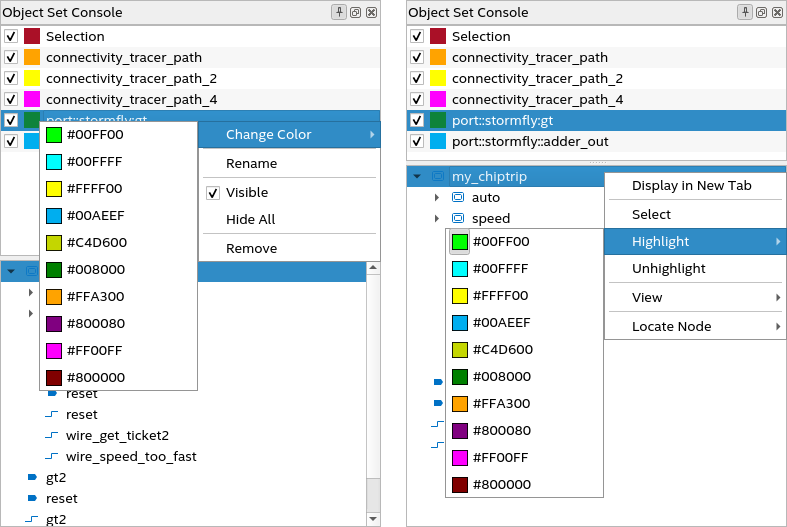The image size is (787, 527).
Task: Toggle checkbox for port::stormfly:gt above my_chiptrip
Action: pyautogui.click(x=417, y=120)
